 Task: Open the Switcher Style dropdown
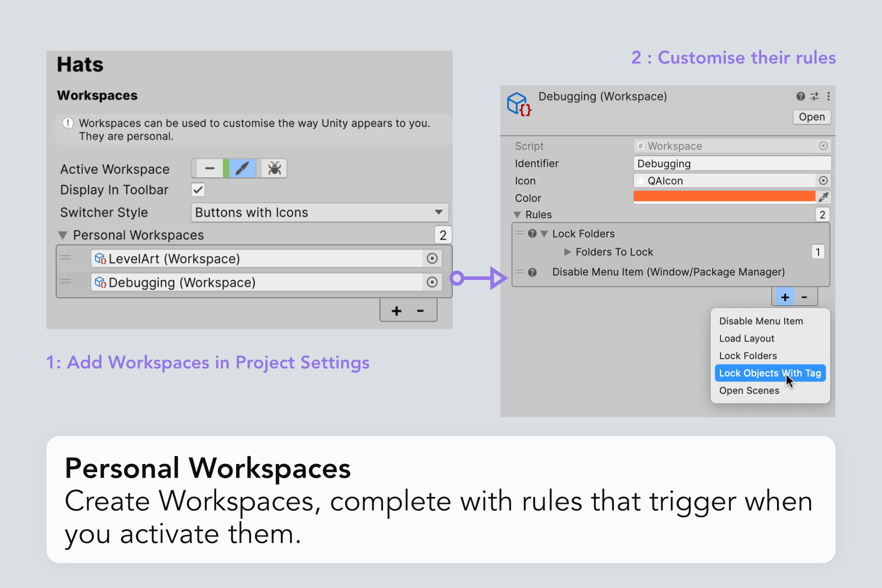tap(319, 213)
